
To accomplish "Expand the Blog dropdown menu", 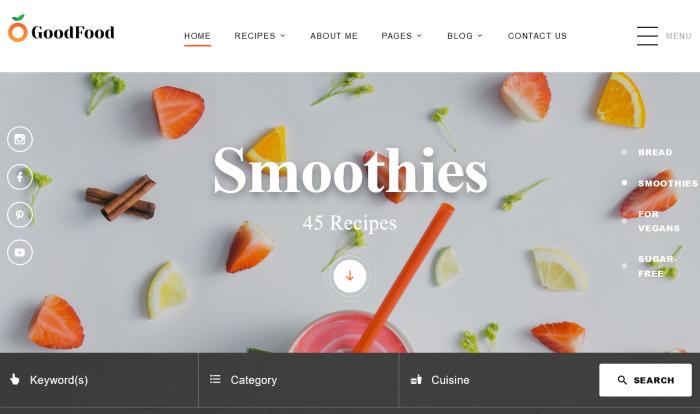I will click(465, 36).
